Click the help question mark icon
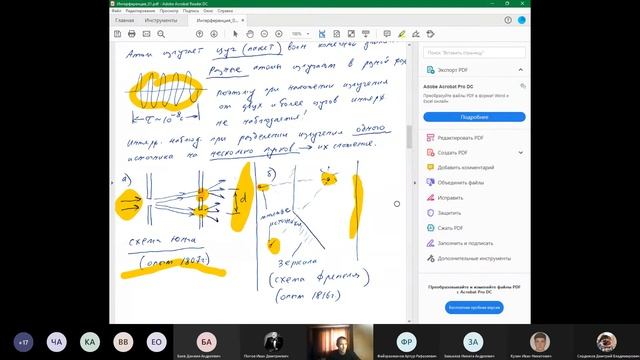The width and height of the screenshot is (640, 360). 508,20
